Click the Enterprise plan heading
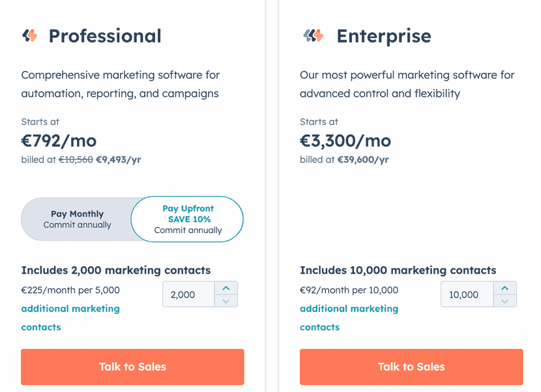541x392 pixels. [383, 36]
